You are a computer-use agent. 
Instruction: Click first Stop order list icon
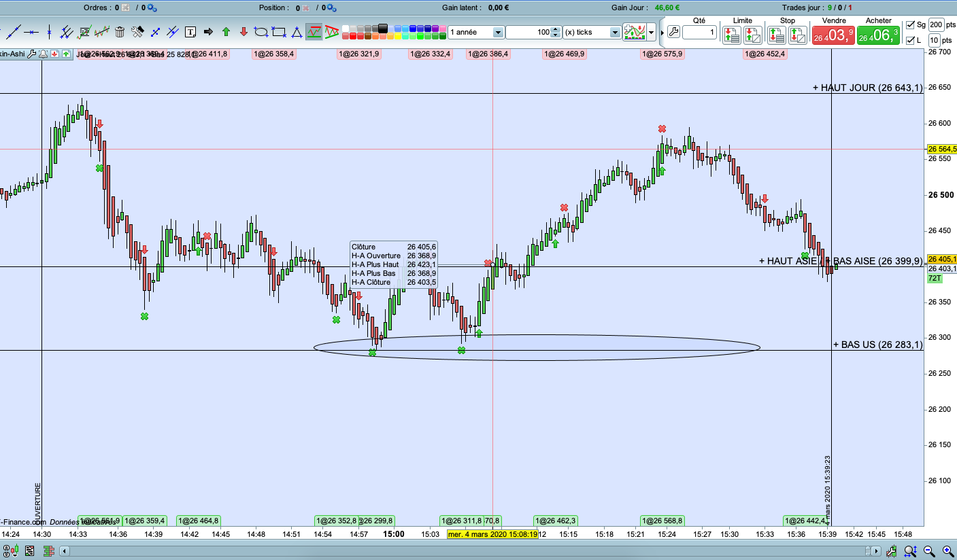777,34
